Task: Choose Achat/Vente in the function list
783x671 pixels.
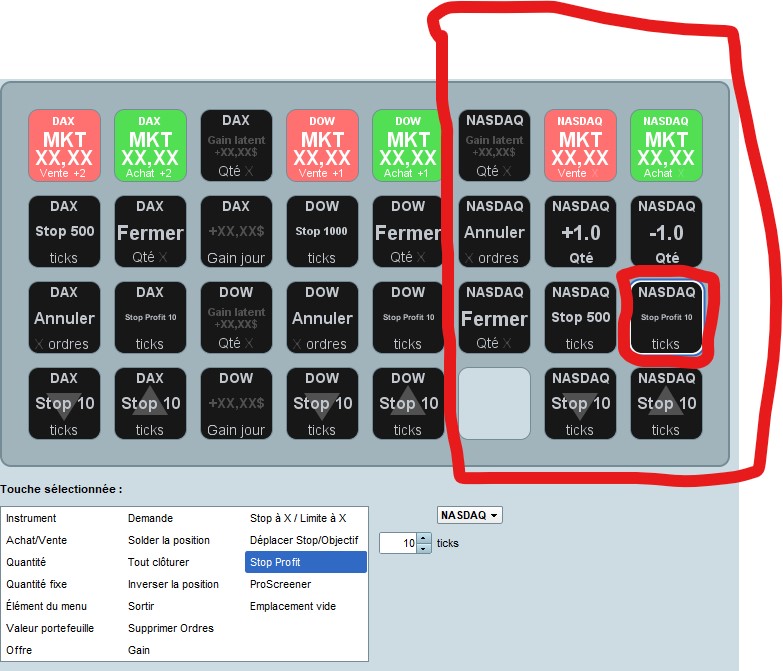Action: pyautogui.click(x=36, y=540)
